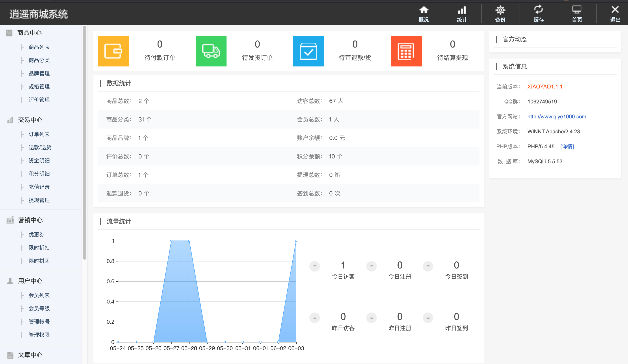Viewport: 628px width, 364px height.
Task: Open 订单列表 in the sidebar
Action: (x=39, y=134)
